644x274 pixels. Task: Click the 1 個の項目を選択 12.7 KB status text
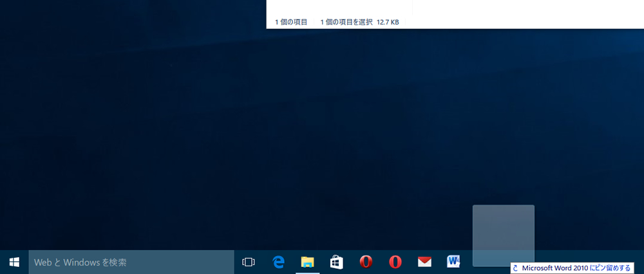(x=359, y=22)
